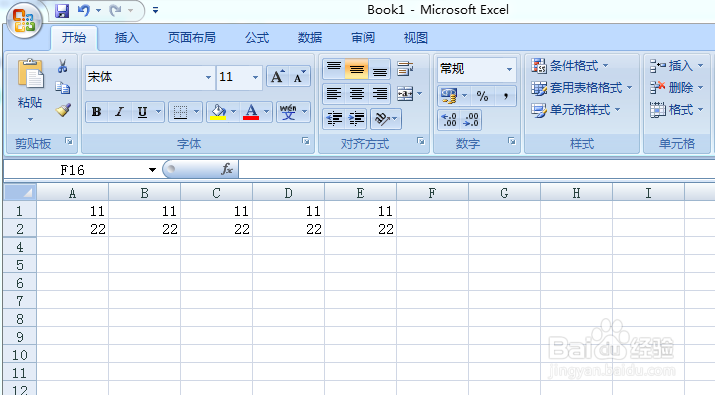Switch to the 公式 tab

coord(257,37)
